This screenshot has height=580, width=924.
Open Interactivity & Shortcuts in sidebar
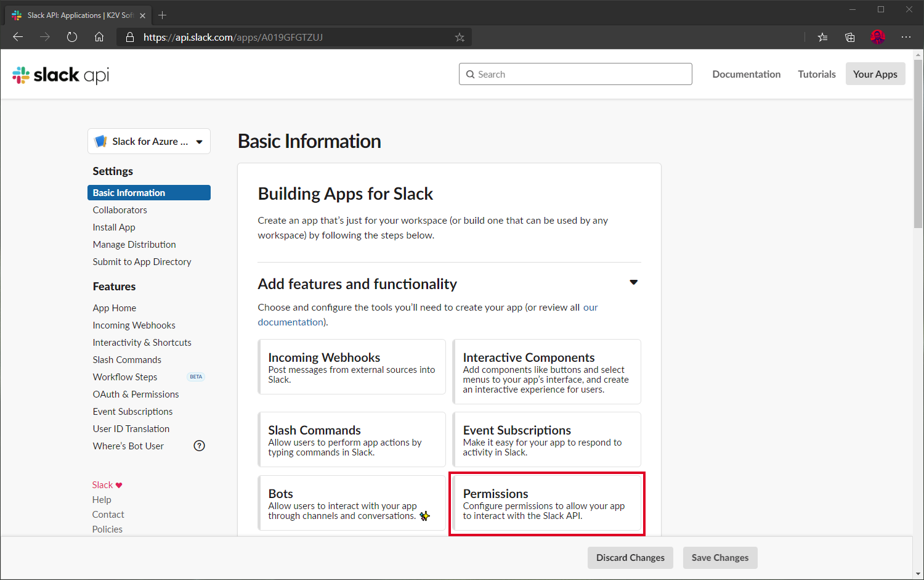(x=142, y=343)
